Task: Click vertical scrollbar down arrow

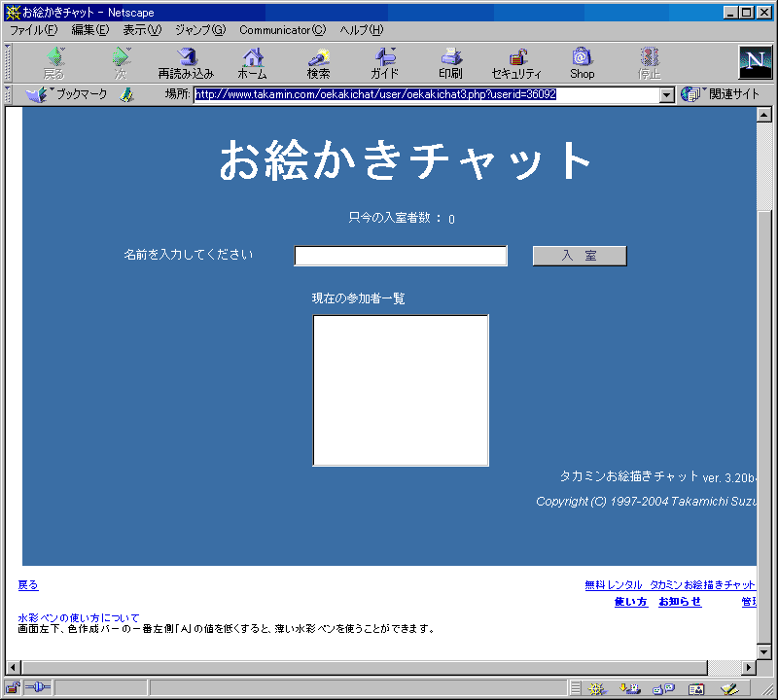Action: click(763, 651)
